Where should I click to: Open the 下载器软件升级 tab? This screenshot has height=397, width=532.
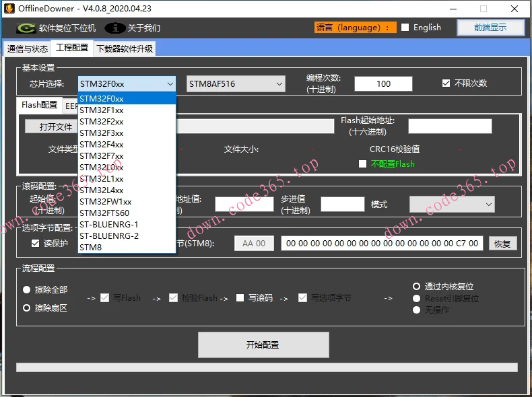pyautogui.click(x=125, y=48)
